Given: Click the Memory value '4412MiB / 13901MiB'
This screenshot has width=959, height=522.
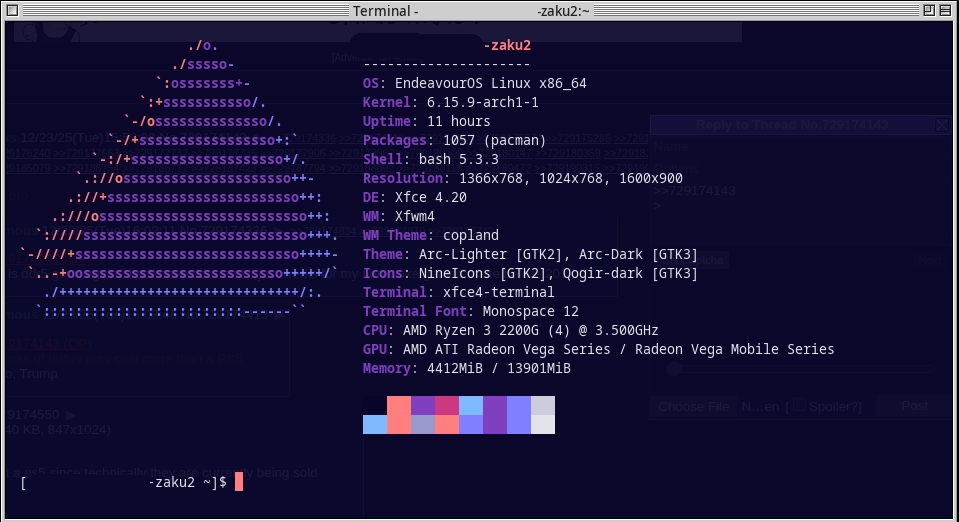Looking at the screenshot, I should tap(498, 368).
